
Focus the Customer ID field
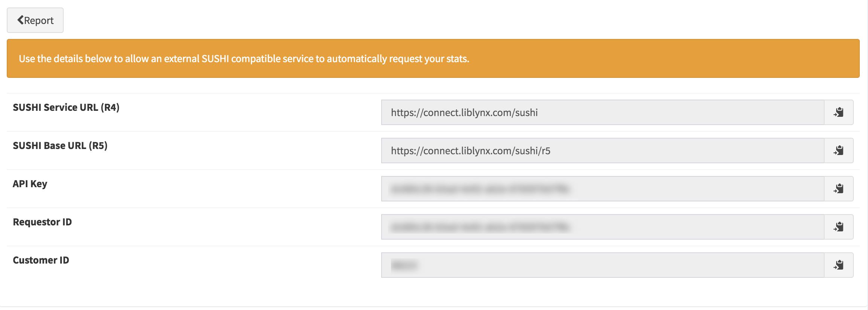(x=603, y=265)
